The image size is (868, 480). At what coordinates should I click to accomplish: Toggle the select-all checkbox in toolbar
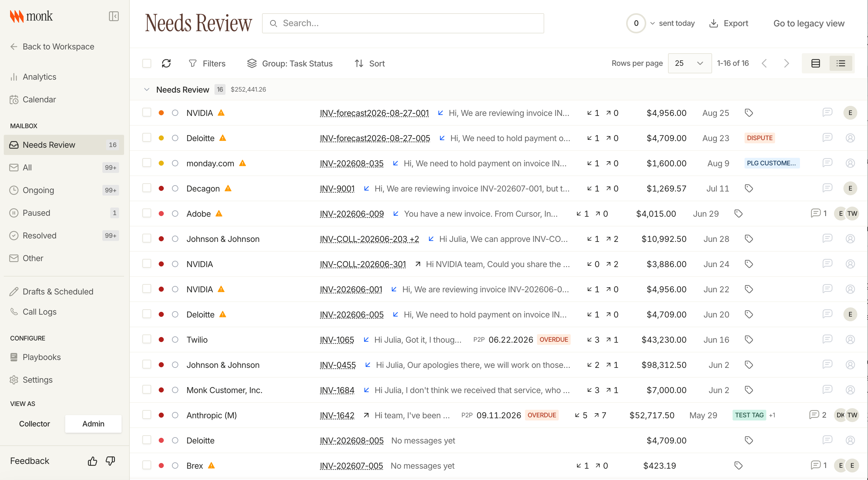(x=146, y=63)
